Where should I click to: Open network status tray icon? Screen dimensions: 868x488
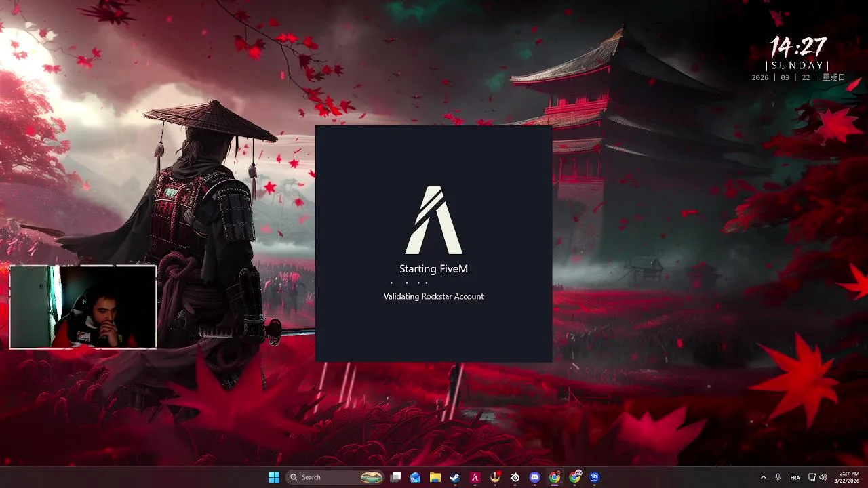click(x=812, y=477)
